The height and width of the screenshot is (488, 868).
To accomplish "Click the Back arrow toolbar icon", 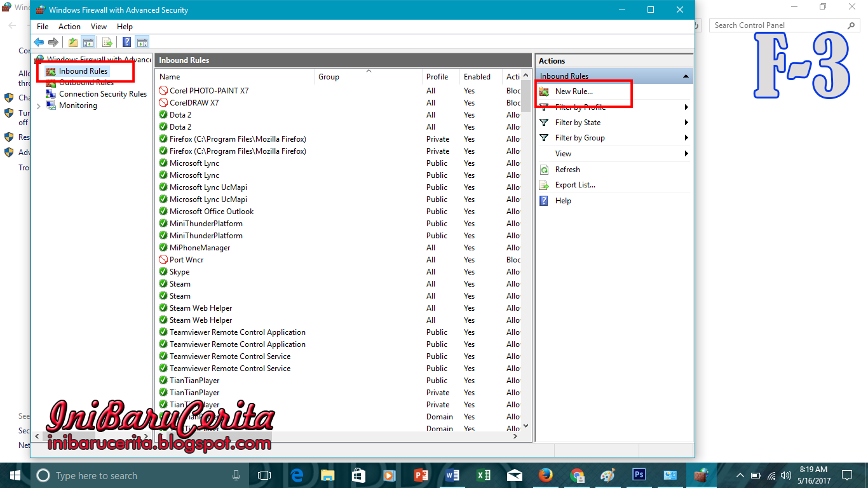I will pyautogui.click(x=39, y=42).
